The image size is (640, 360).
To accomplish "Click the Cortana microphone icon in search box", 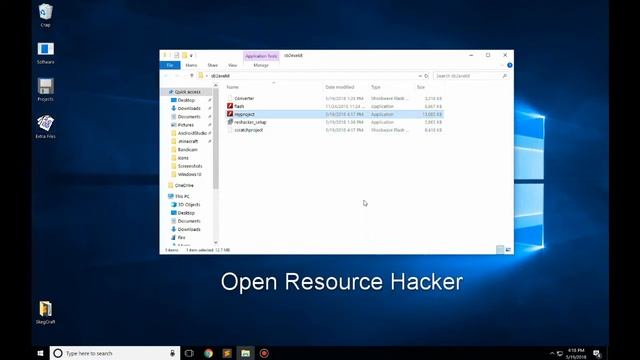I will coord(173,353).
